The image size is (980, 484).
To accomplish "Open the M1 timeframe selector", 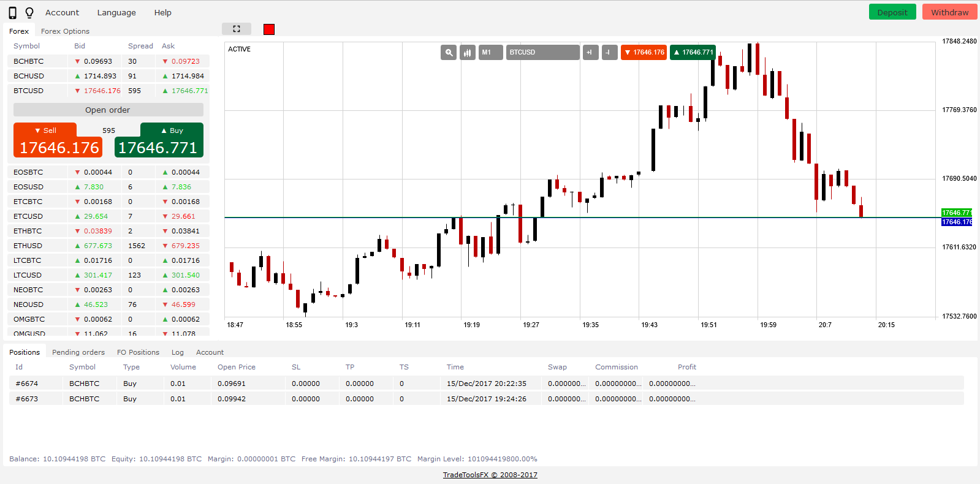I will tap(490, 53).
